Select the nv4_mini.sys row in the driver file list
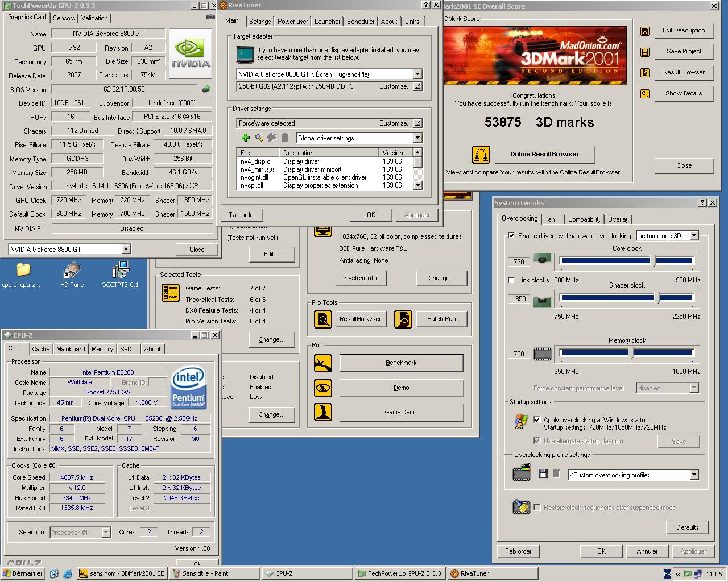This screenshot has width=728, height=582. [x=325, y=169]
